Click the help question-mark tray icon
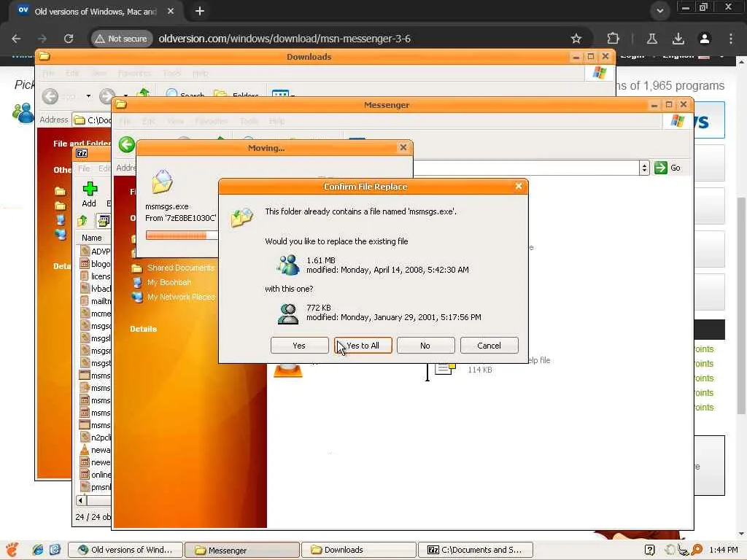This screenshot has height=560, width=747. (x=650, y=550)
